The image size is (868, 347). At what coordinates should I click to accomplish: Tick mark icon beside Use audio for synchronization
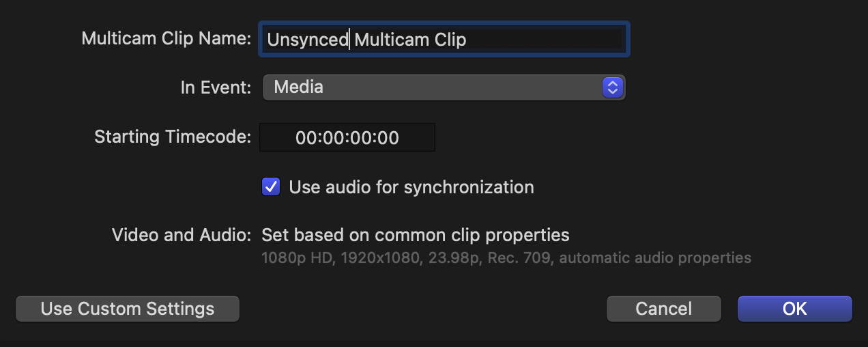(271, 186)
